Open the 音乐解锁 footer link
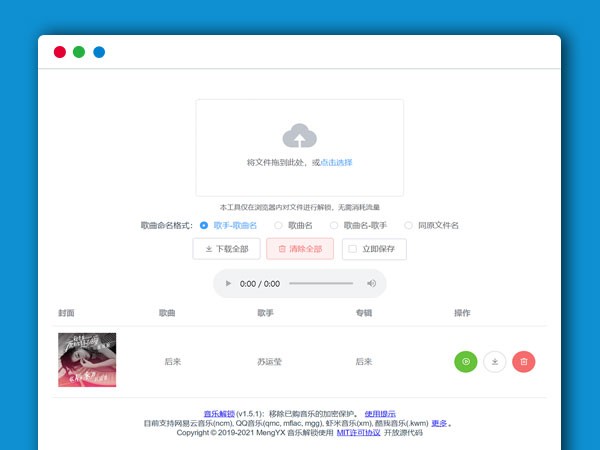Screen dimensions: 600x450 tap(218, 413)
